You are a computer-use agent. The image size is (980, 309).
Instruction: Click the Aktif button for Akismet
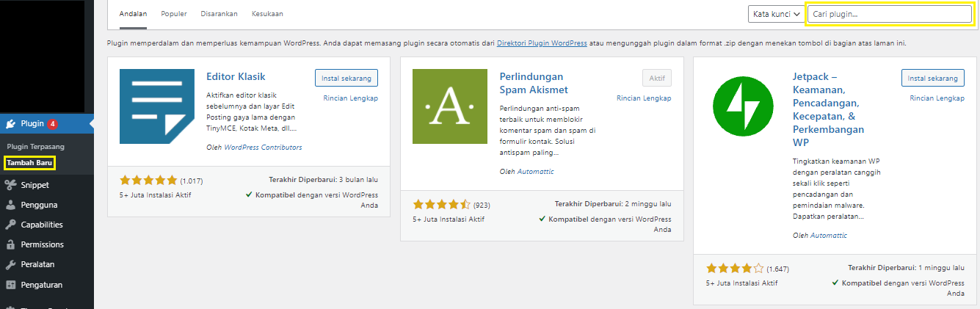pos(657,78)
